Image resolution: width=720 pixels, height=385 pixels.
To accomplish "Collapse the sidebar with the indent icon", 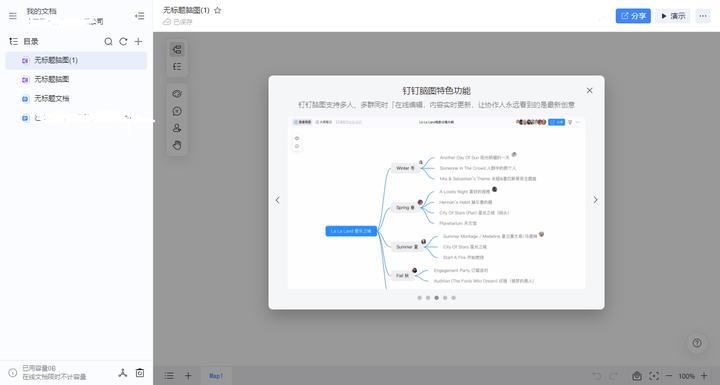I will coord(140,16).
